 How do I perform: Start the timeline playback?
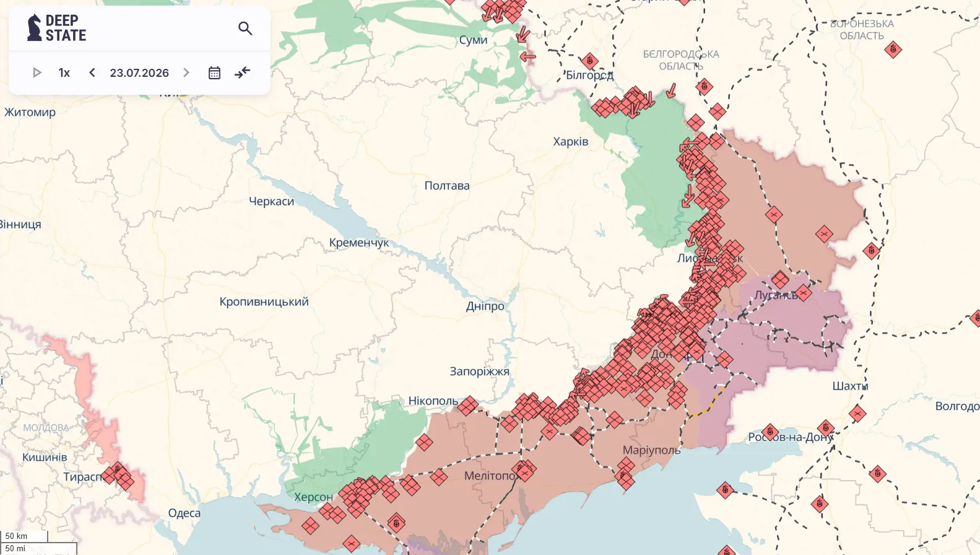37,72
